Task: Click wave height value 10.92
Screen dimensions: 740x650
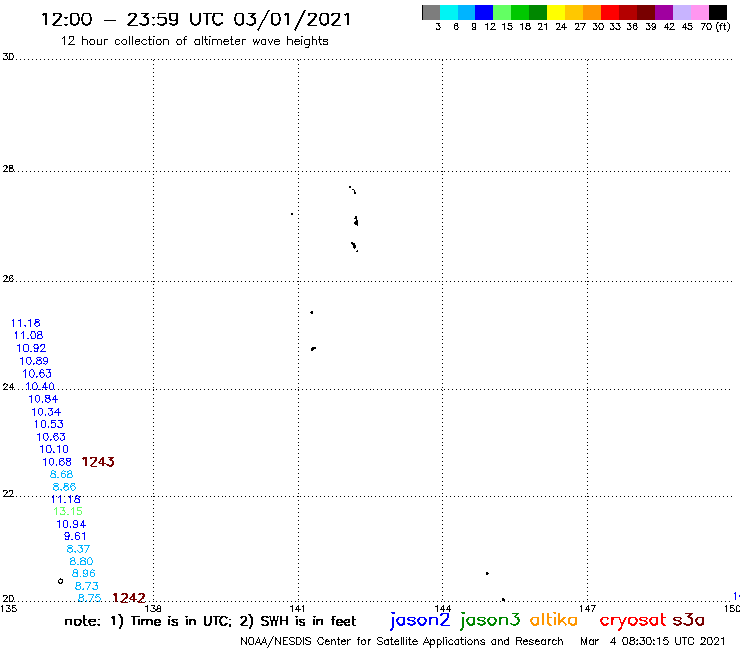Action: pyautogui.click(x=31, y=348)
